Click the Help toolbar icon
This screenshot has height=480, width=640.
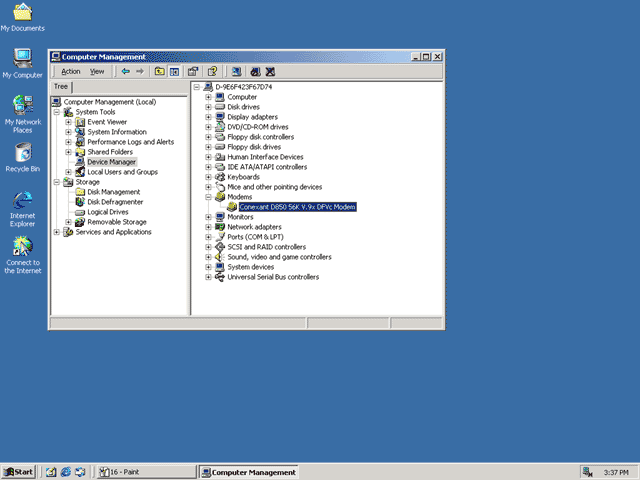(x=212, y=71)
